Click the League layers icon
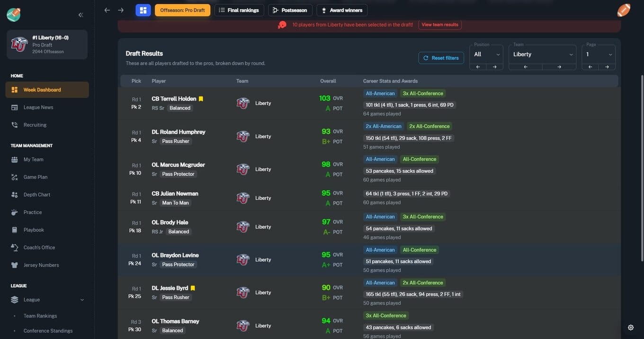The image size is (644, 339). point(15,300)
